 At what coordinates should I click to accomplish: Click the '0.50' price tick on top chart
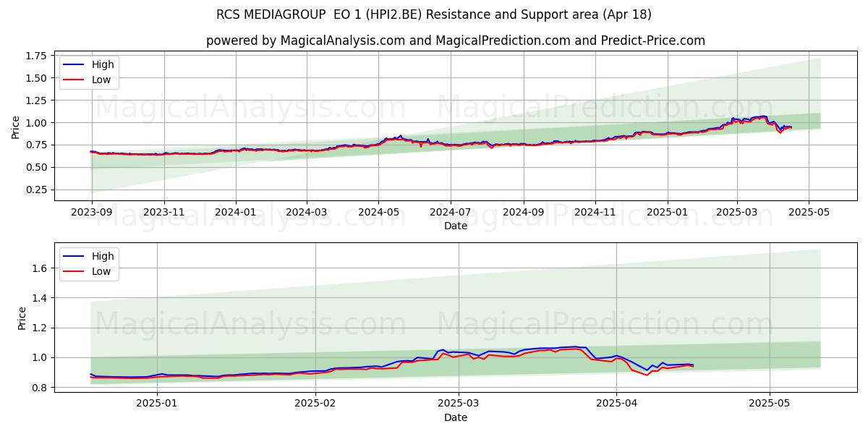36,167
